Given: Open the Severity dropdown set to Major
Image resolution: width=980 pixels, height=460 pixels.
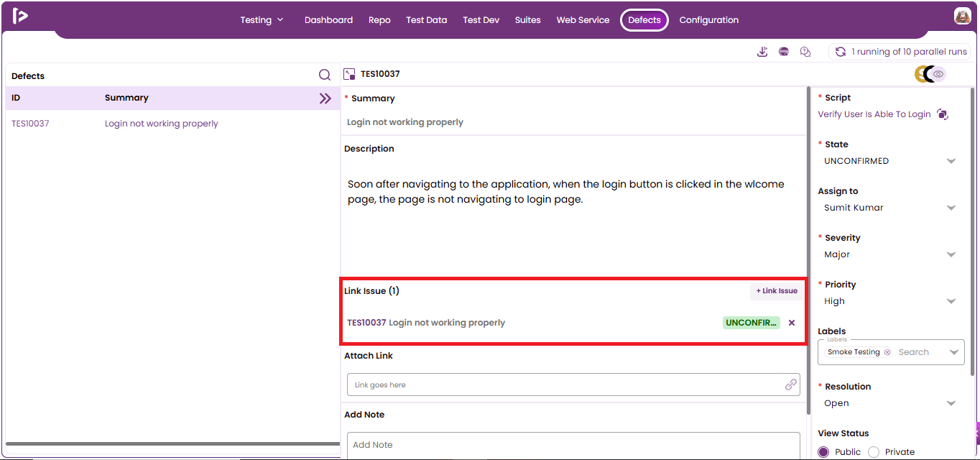Looking at the screenshot, I should 891,254.
